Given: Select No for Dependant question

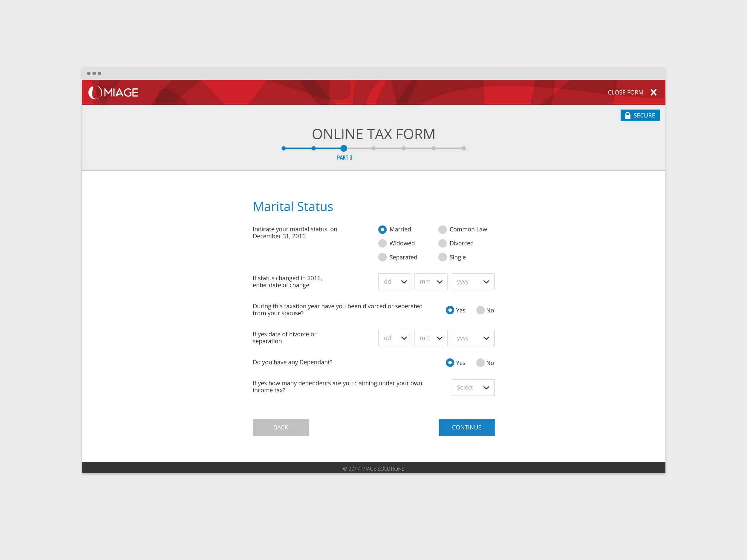Looking at the screenshot, I should (x=480, y=363).
